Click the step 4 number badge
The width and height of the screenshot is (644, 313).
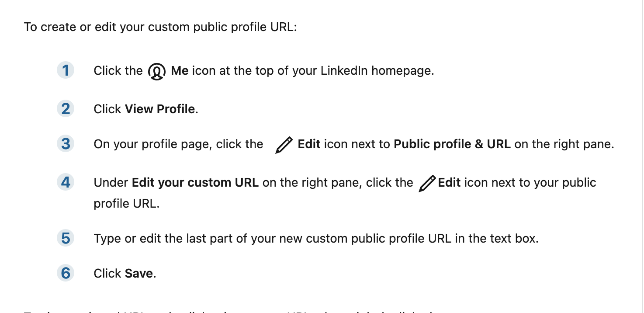click(66, 182)
